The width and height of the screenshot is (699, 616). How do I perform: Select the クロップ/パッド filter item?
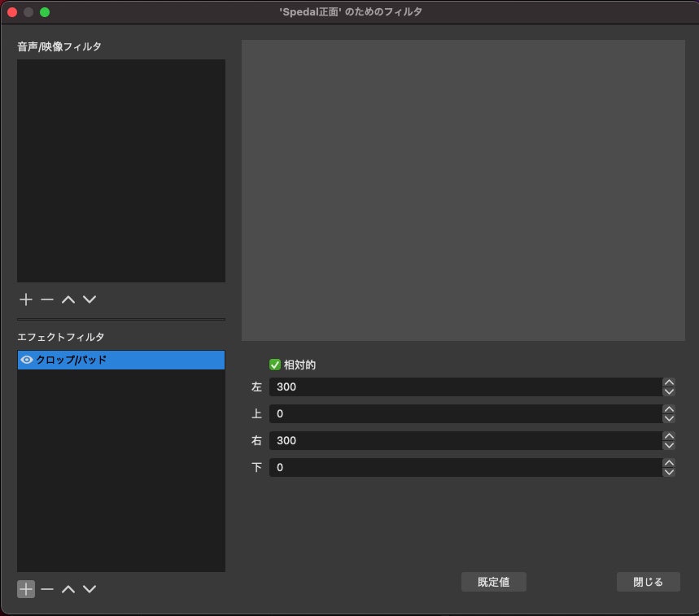click(x=122, y=360)
